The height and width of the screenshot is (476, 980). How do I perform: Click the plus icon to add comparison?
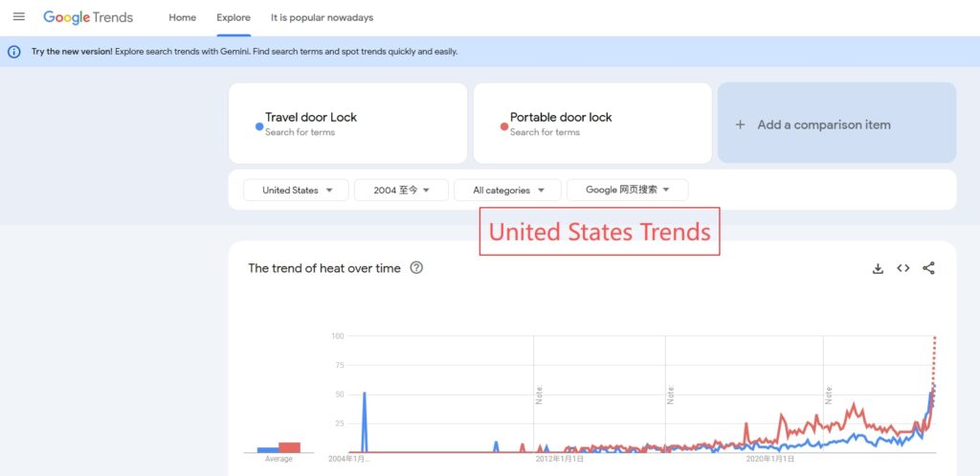[x=740, y=125]
